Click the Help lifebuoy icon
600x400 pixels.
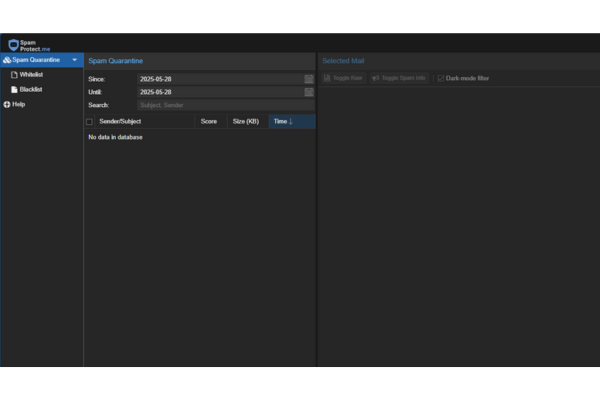pyautogui.click(x=7, y=104)
